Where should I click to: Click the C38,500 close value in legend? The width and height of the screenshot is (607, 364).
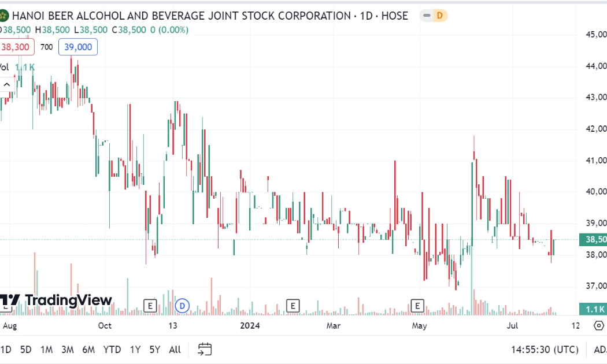129,30
